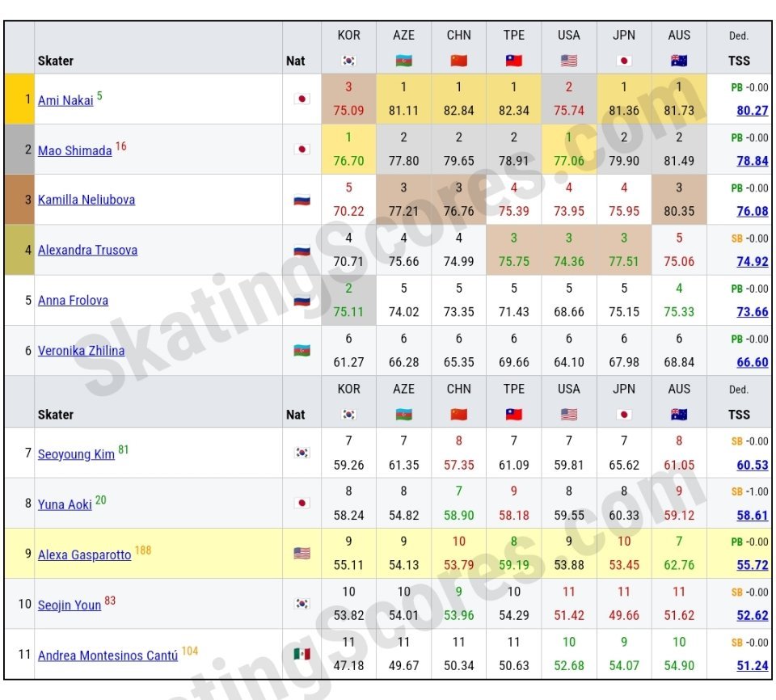The width and height of the screenshot is (776, 700).
Task: Click the AUS judge score 80.35 for Neliubova
Action: click(679, 212)
